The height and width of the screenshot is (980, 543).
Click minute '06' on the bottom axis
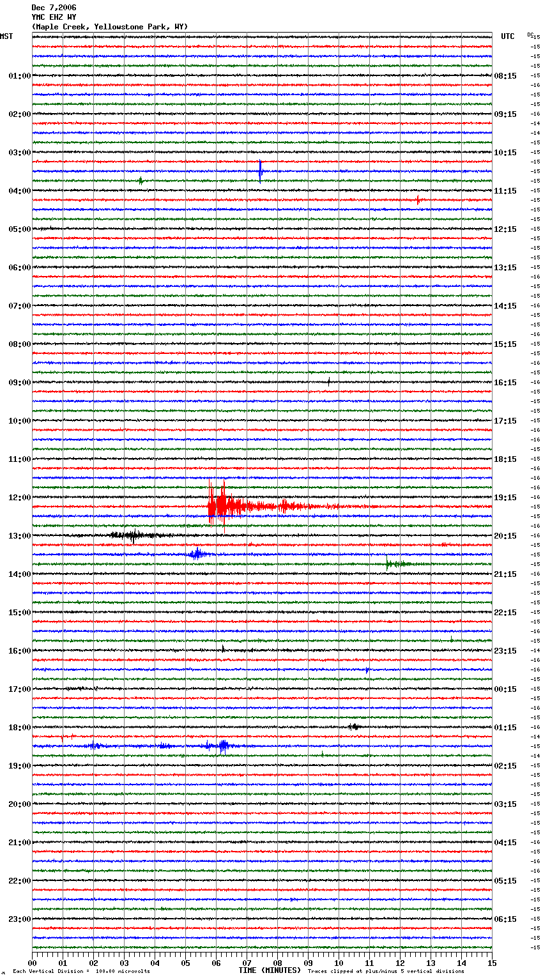pos(216,963)
